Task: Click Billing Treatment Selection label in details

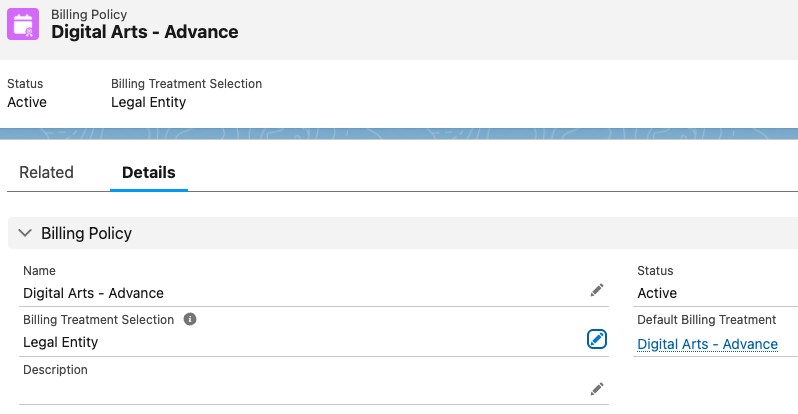Action: (x=98, y=320)
